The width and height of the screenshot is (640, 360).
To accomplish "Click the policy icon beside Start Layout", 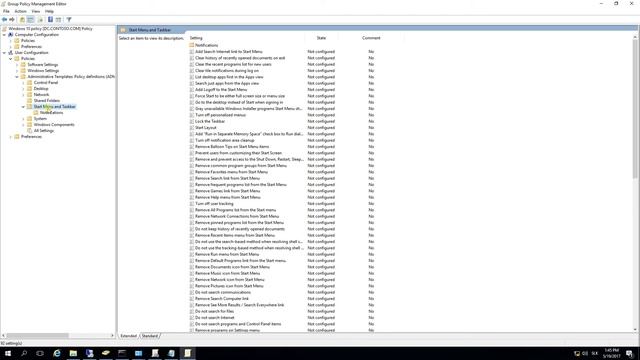I will pos(191,128).
